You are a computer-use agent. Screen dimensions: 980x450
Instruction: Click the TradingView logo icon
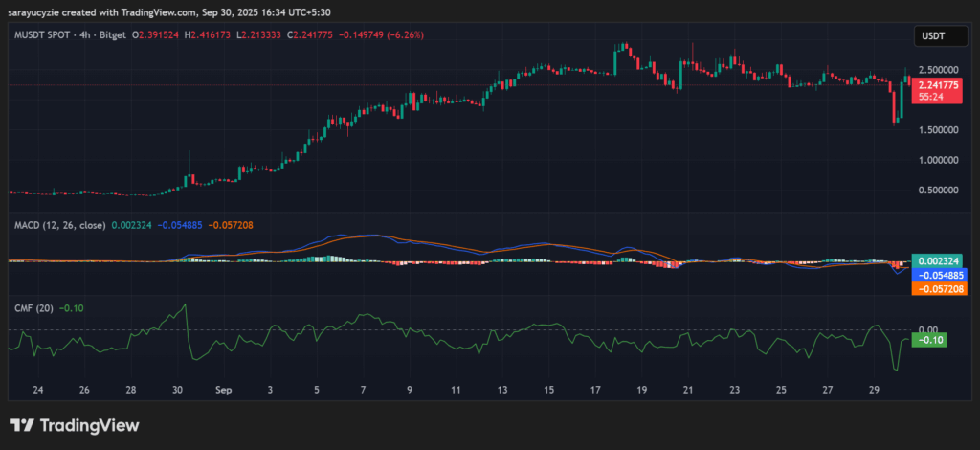pos(22,425)
